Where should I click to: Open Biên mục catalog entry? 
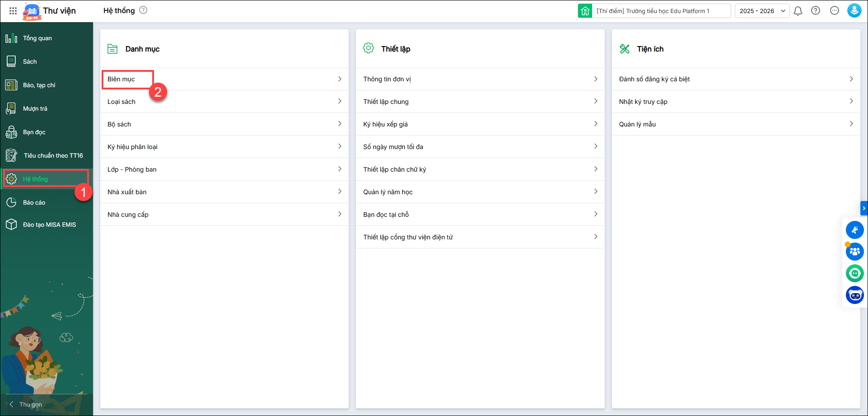pyautogui.click(x=121, y=79)
